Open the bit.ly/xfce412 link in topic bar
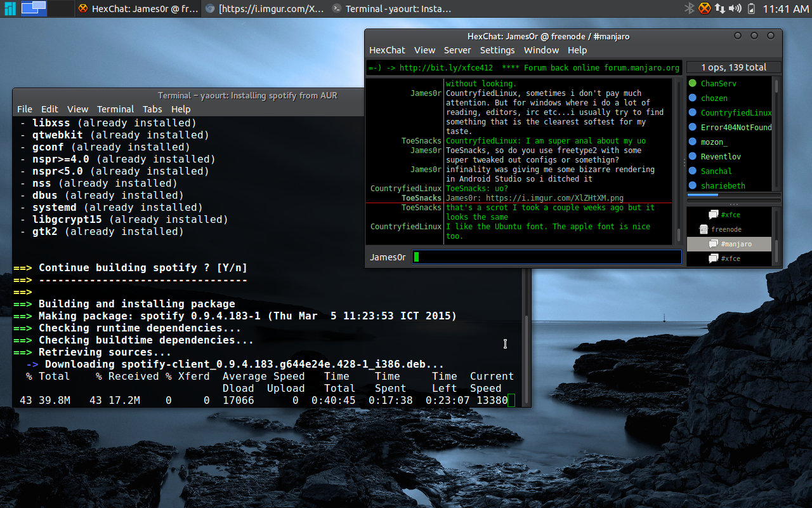This screenshot has width=812, height=508. [x=446, y=68]
